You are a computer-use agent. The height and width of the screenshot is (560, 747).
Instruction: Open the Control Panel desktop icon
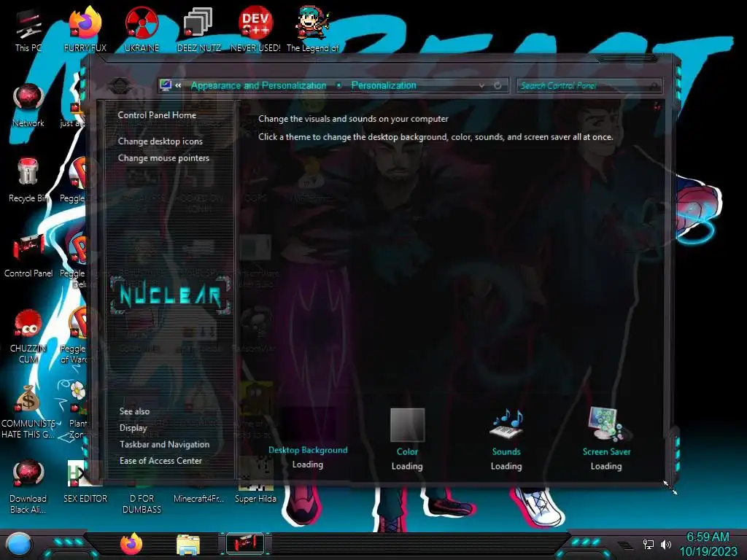click(x=28, y=255)
